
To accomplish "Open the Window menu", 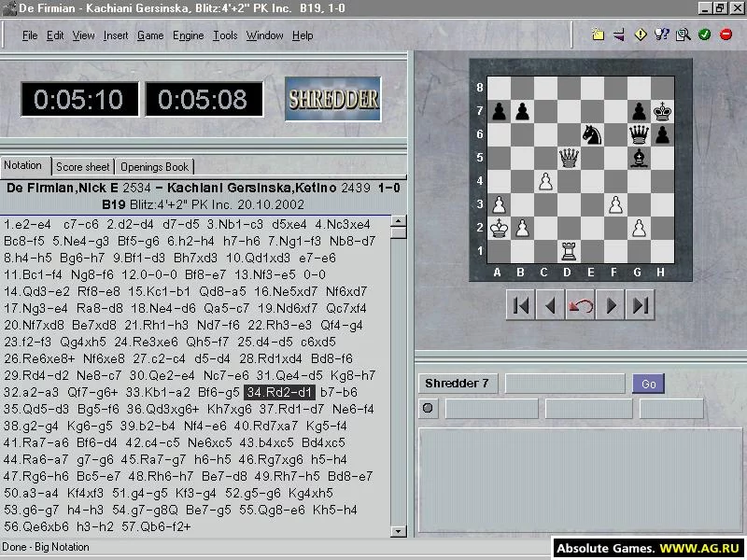I will [264, 35].
